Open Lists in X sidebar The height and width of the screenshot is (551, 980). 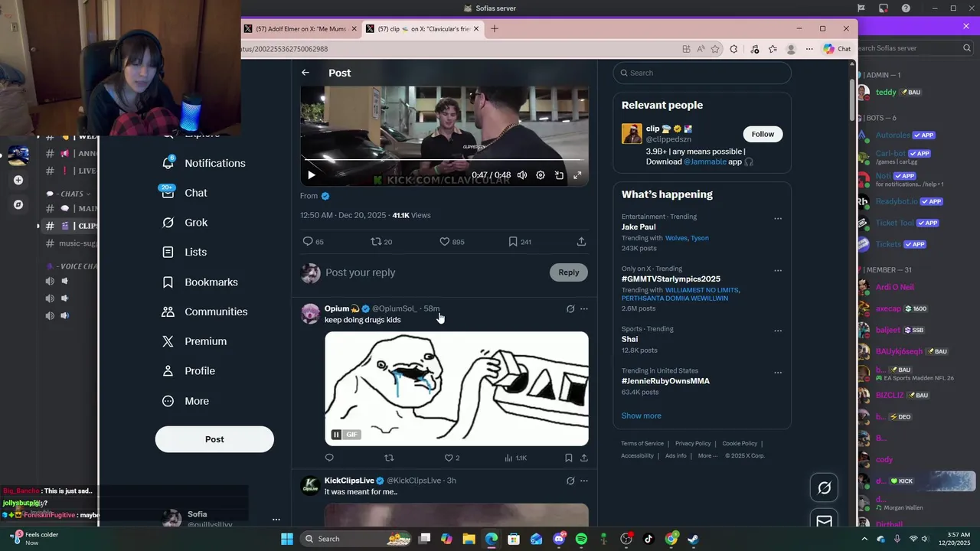pyautogui.click(x=185, y=253)
